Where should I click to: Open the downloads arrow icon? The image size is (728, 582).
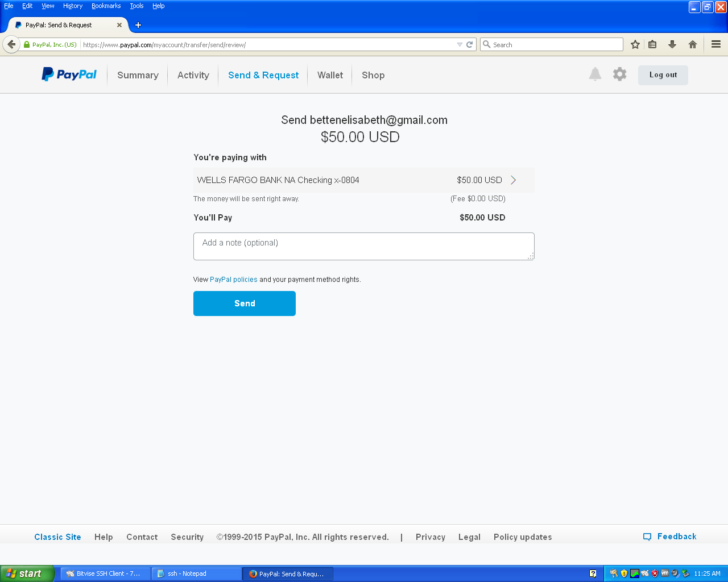pyautogui.click(x=672, y=44)
